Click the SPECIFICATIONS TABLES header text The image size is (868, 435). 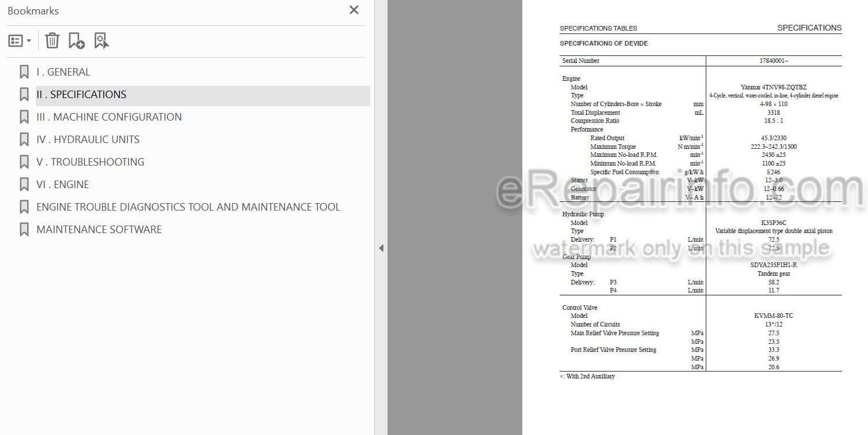tap(598, 28)
